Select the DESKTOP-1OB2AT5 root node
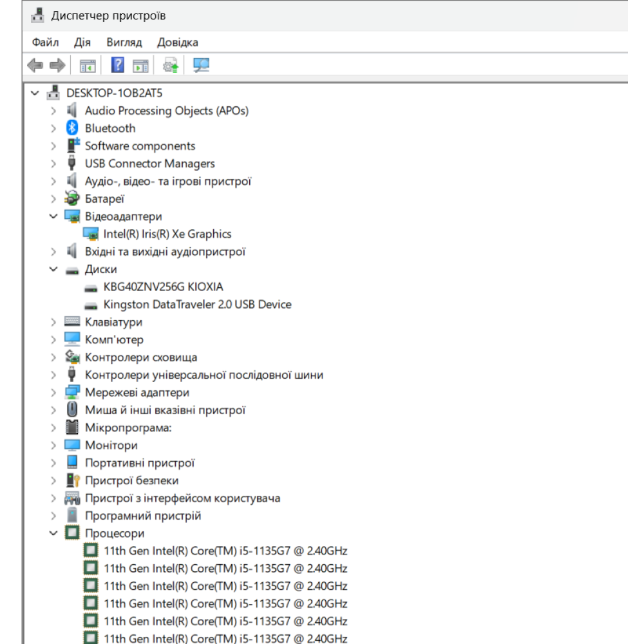 [x=114, y=93]
